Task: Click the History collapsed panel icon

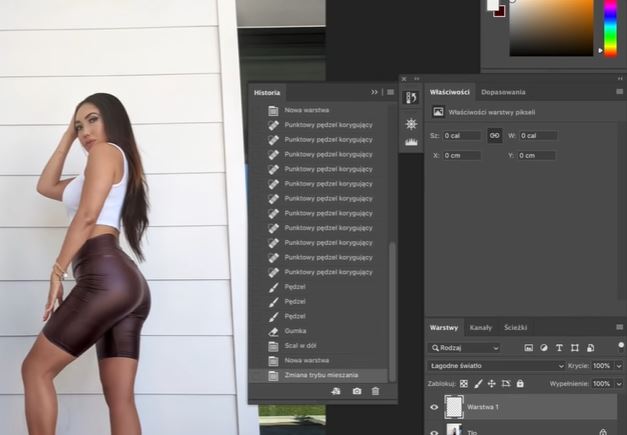Action: pos(411,98)
